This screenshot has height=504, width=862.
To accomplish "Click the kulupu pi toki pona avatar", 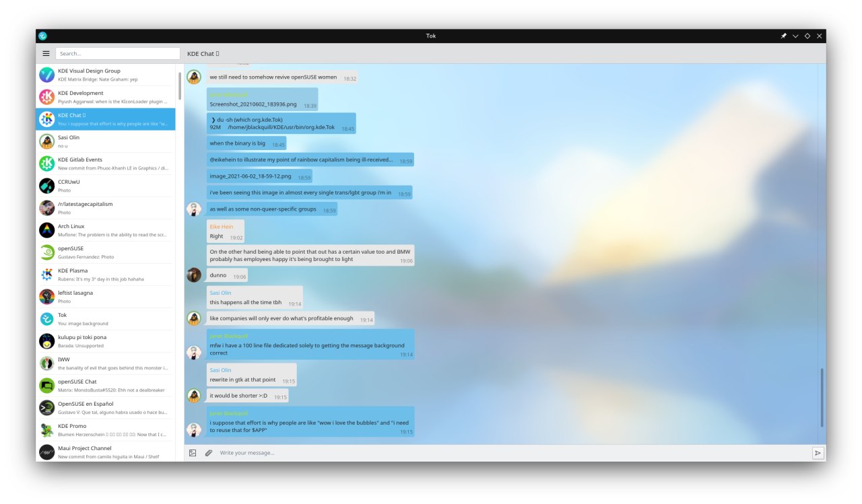I will 46,341.
